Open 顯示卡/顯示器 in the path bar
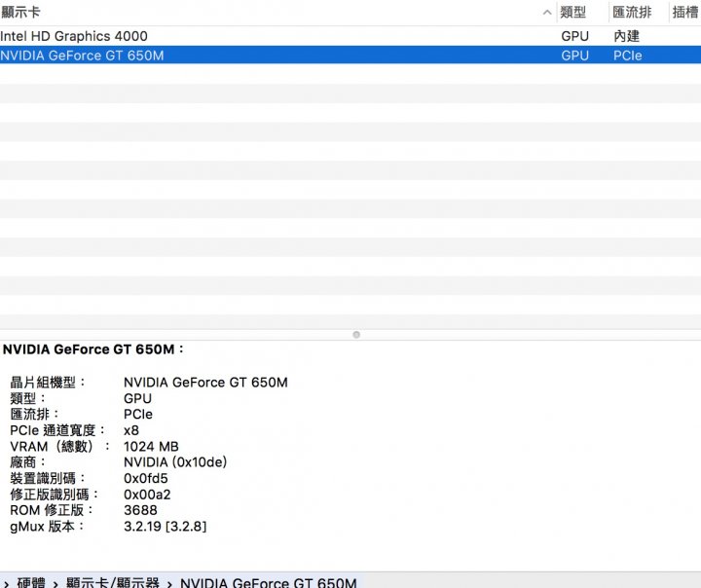 [x=113, y=582]
